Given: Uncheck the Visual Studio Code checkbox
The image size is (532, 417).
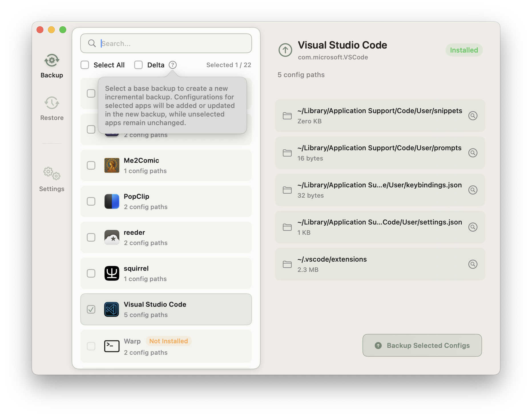Looking at the screenshot, I should tap(91, 309).
